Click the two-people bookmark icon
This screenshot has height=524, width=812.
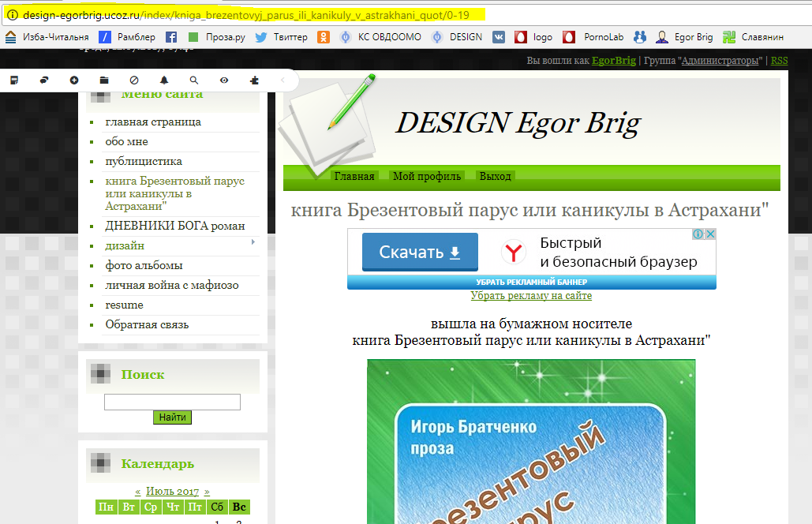click(x=640, y=37)
